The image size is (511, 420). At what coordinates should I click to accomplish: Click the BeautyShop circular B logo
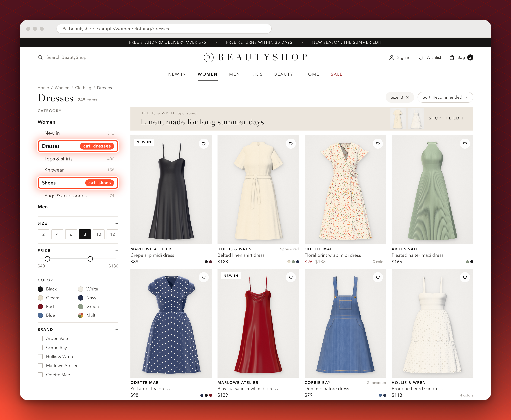(x=209, y=57)
